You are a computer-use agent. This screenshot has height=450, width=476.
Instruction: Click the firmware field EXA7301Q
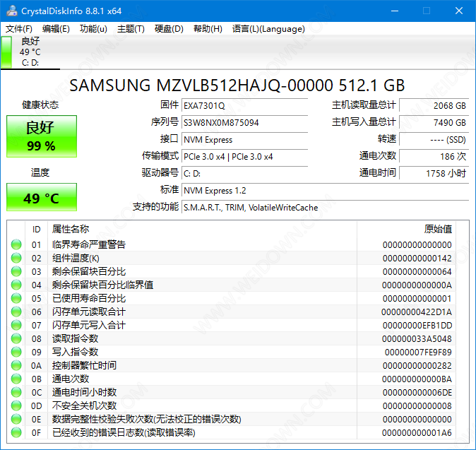tap(244, 105)
